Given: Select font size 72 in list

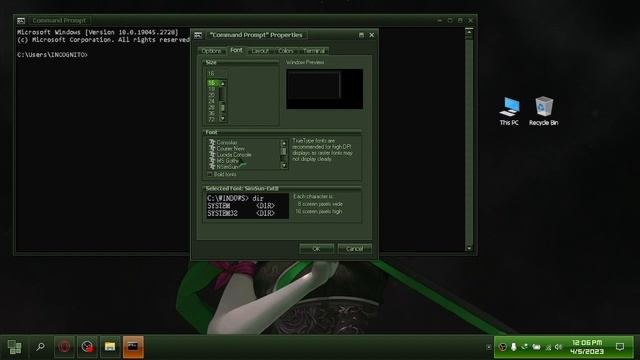Looking at the screenshot, I should pos(213,120).
